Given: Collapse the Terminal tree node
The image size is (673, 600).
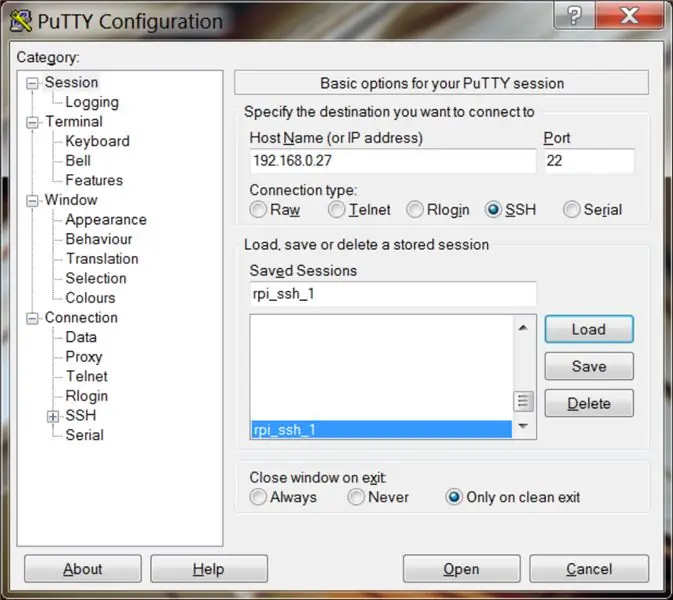Looking at the screenshot, I should 32,122.
